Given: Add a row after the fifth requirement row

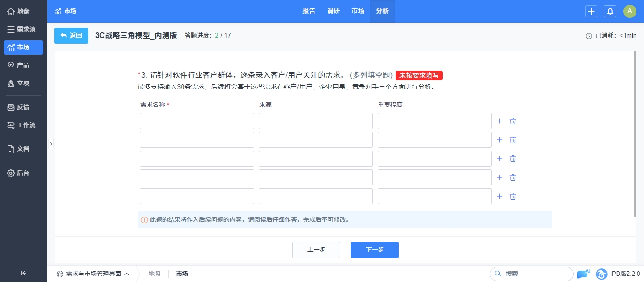Looking at the screenshot, I should (500, 196).
